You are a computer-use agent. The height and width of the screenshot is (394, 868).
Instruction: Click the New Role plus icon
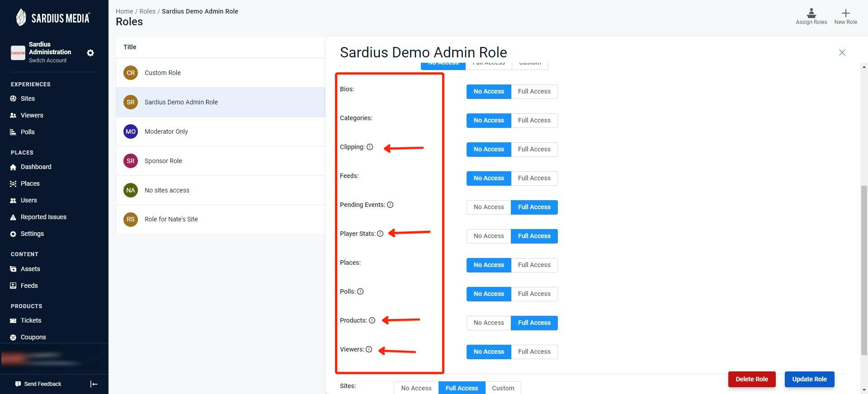(845, 13)
